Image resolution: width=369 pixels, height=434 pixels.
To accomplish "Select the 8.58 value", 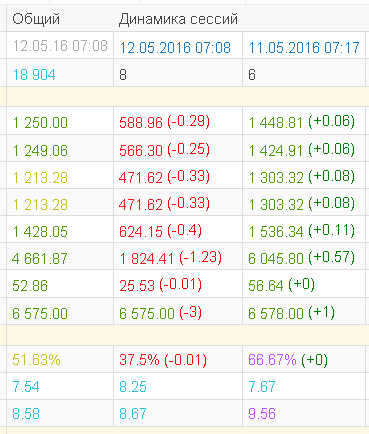I will point(26,414).
